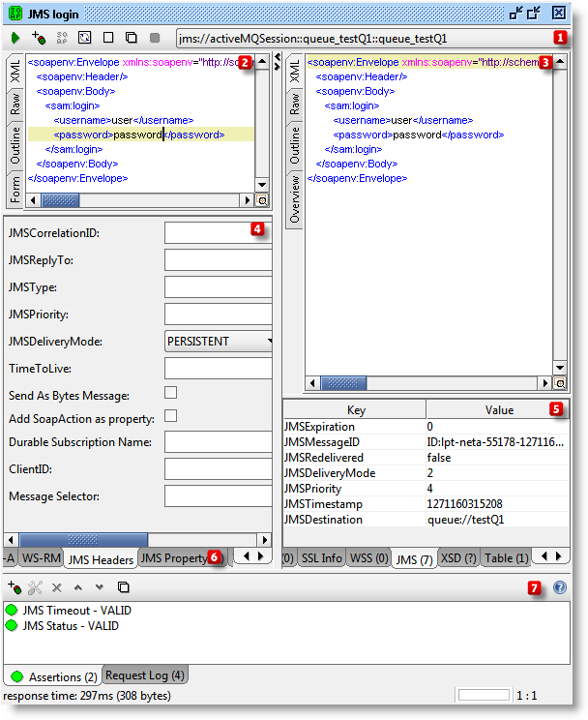Open the SSL Info response tab
The height and width of the screenshot is (720, 588).
pos(321,558)
